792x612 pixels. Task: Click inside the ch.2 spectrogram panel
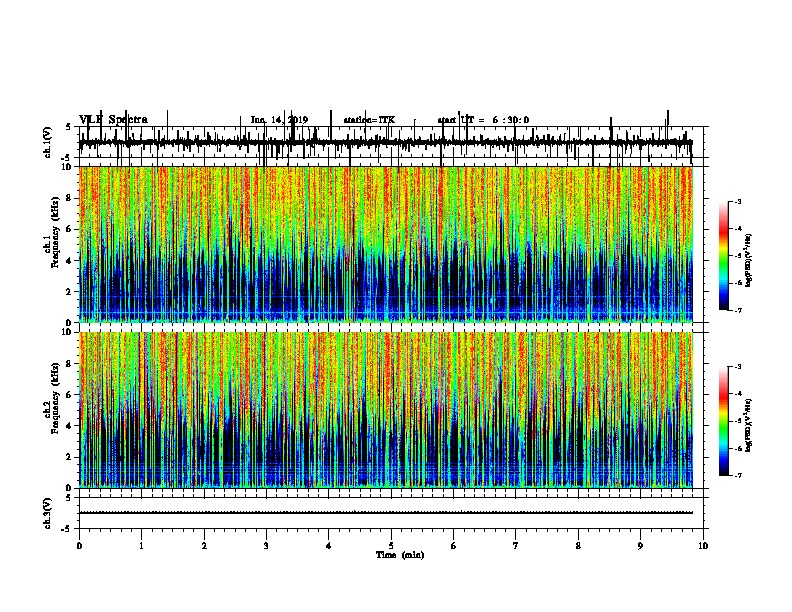tap(386, 410)
